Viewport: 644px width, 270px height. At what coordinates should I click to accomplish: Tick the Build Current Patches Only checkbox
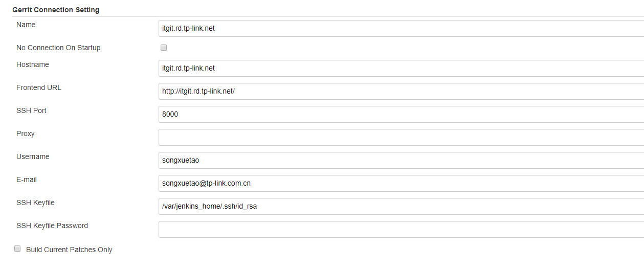[x=17, y=249]
